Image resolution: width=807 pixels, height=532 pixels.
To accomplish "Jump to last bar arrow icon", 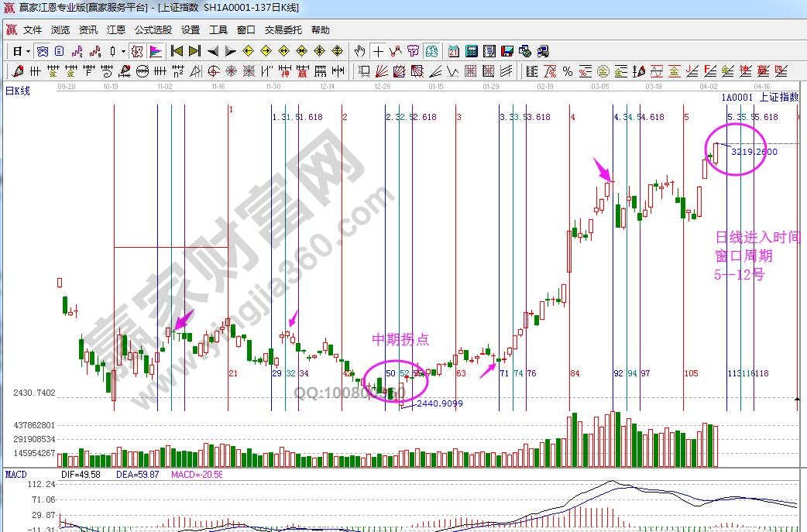I will pyautogui.click(x=194, y=51).
